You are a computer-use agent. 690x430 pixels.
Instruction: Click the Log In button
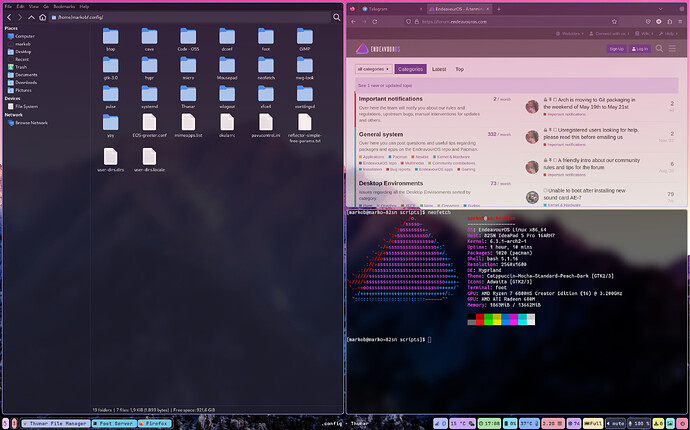[640, 49]
